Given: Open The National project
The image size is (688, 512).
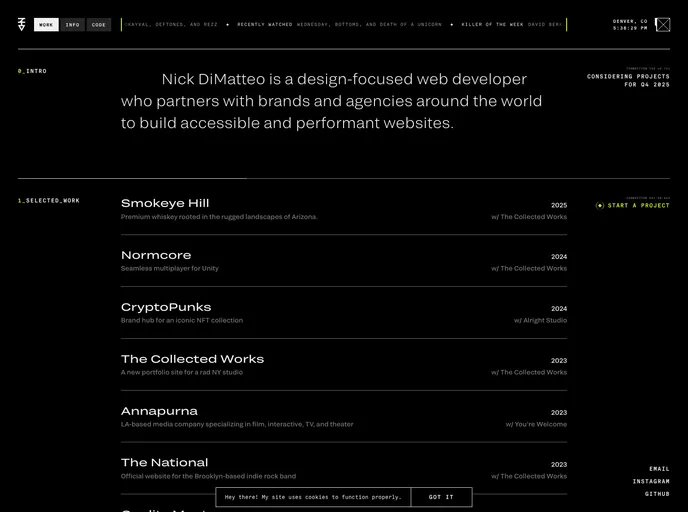Looking at the screenshot, I should pos(164,463).
